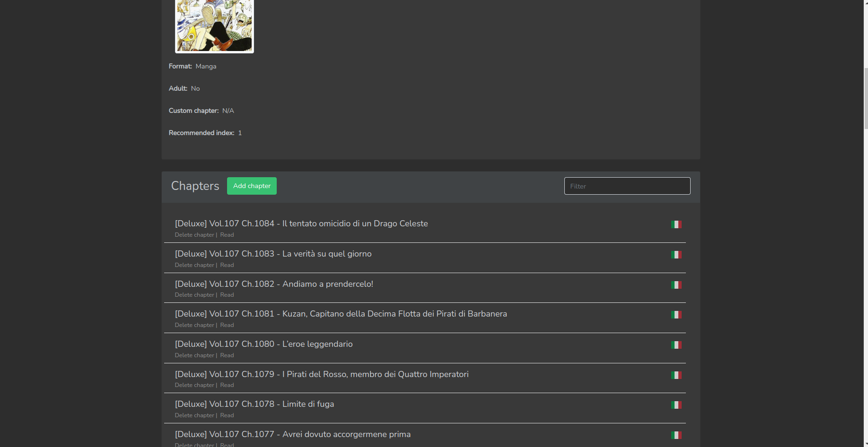868x447 pixels.
Task: Click the Italian flag icon for Ch.1078
Action: tap(676, 405)
